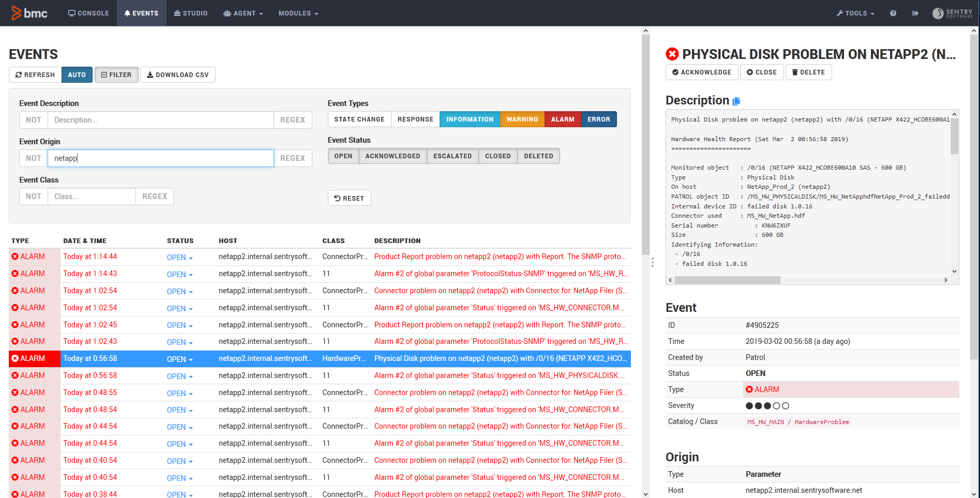Expand the MODULES dropdown menu
This screenshot has height=498, width=980.
coord(298,13)
